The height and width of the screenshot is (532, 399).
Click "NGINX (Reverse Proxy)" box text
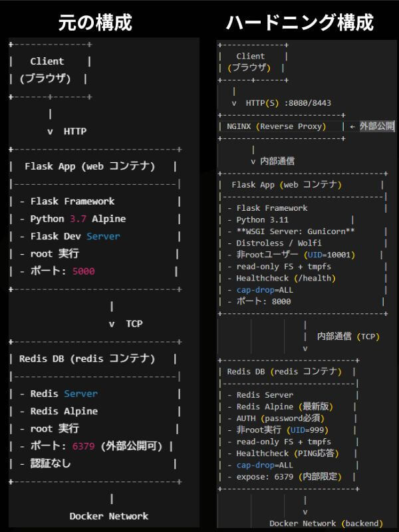click(277, 126)
